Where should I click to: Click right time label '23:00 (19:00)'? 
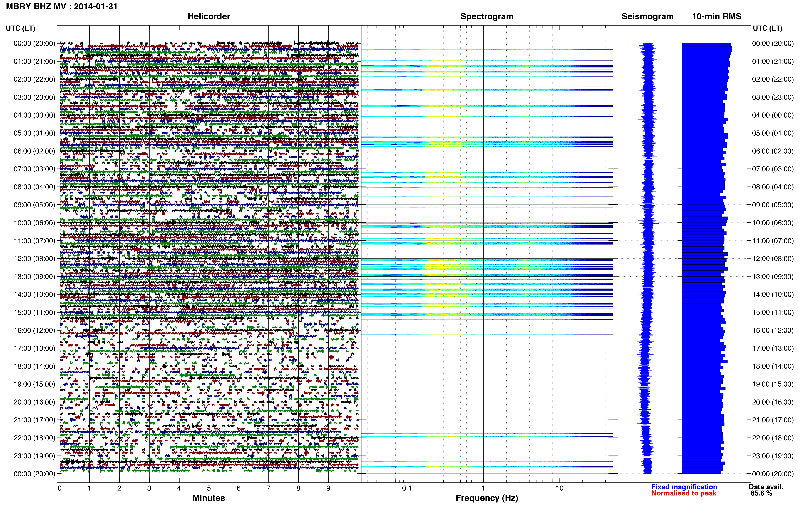click(773, 456)
